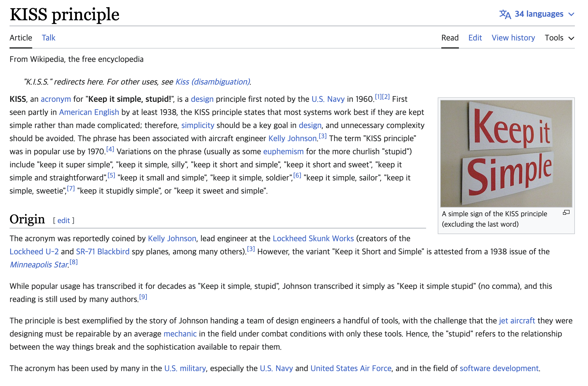Screen dimensions: 588x386
Task: Open the Minneapolis Star link
Action: point(39,265)
